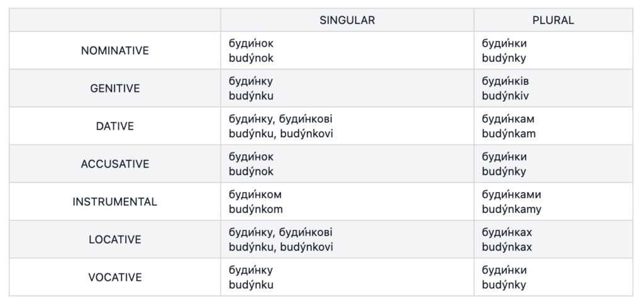Click instrumental singular form budýnkom
This screenshot has width=644, height=306.
(x=255, y=209)
